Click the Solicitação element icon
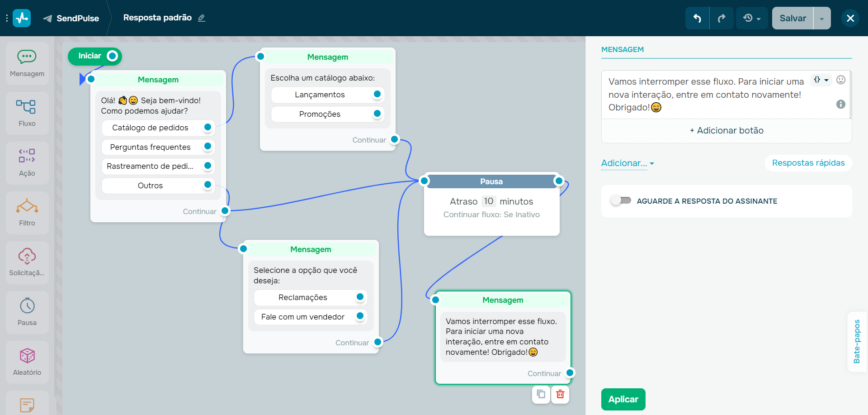 (27, 256)
